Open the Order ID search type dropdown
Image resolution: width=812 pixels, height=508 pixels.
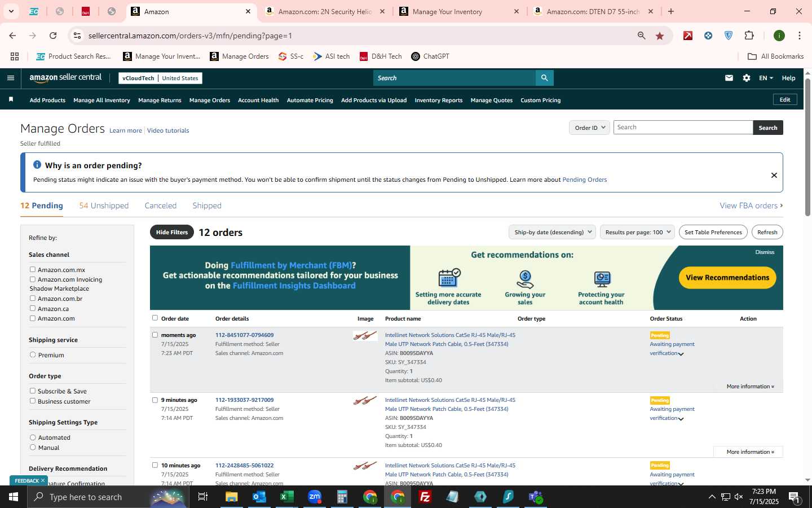(x=589, y=128)
